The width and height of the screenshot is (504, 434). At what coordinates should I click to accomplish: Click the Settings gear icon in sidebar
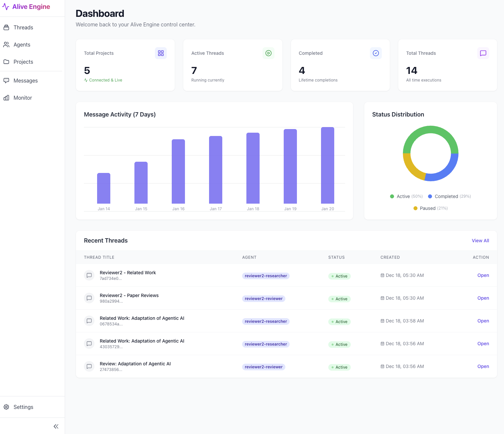pos(6,407)
